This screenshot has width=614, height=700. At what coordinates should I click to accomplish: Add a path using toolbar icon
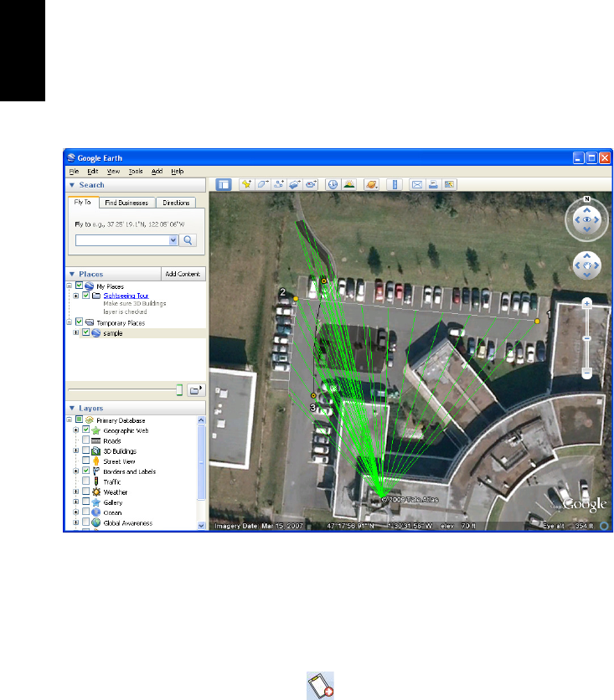pos(279,184)
